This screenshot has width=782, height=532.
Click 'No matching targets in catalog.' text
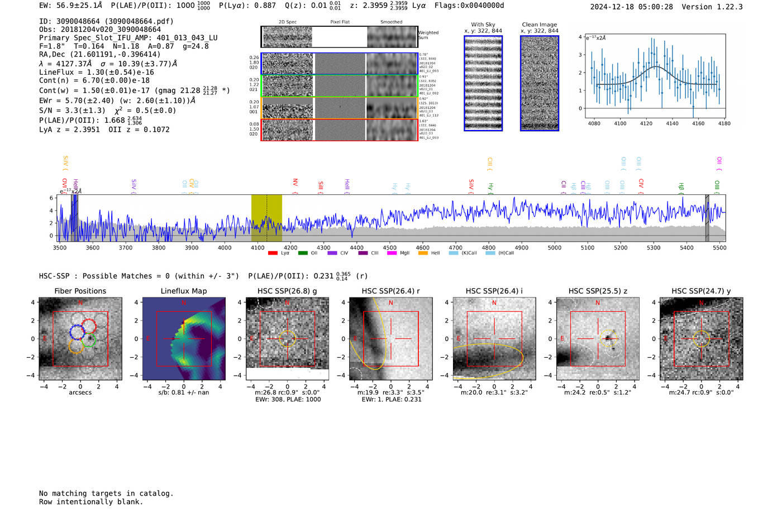(106, 493)
